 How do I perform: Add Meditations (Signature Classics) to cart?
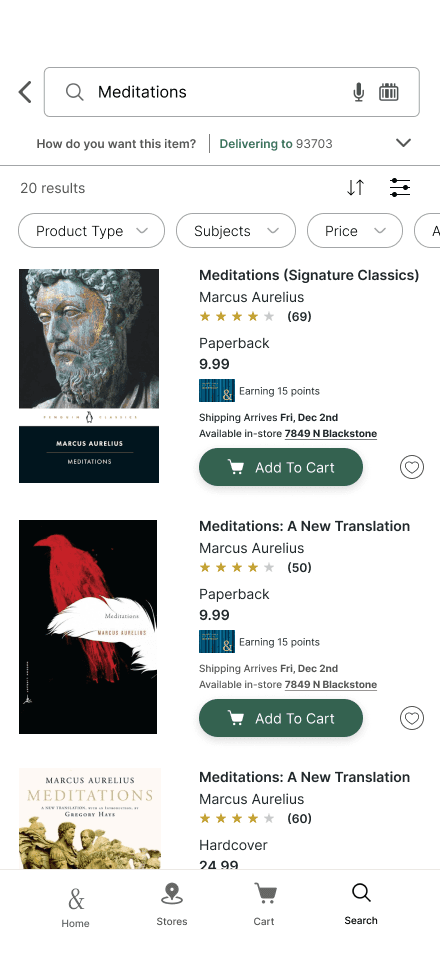coord(281,468)
